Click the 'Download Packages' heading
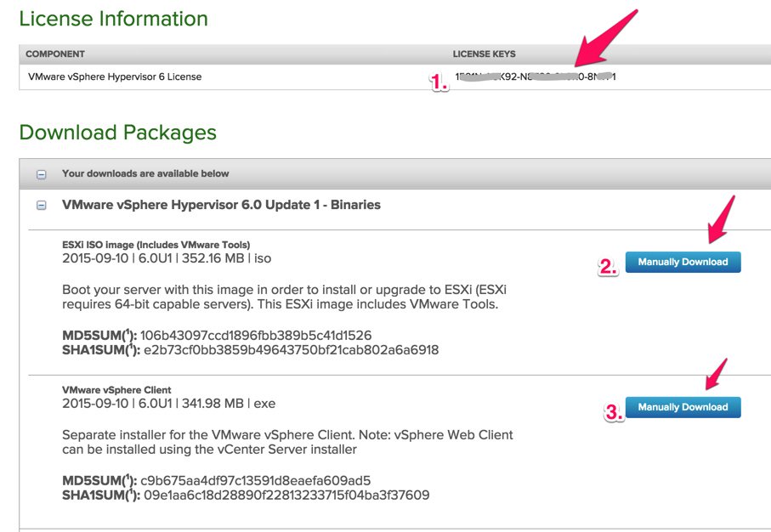 (118, 133)
